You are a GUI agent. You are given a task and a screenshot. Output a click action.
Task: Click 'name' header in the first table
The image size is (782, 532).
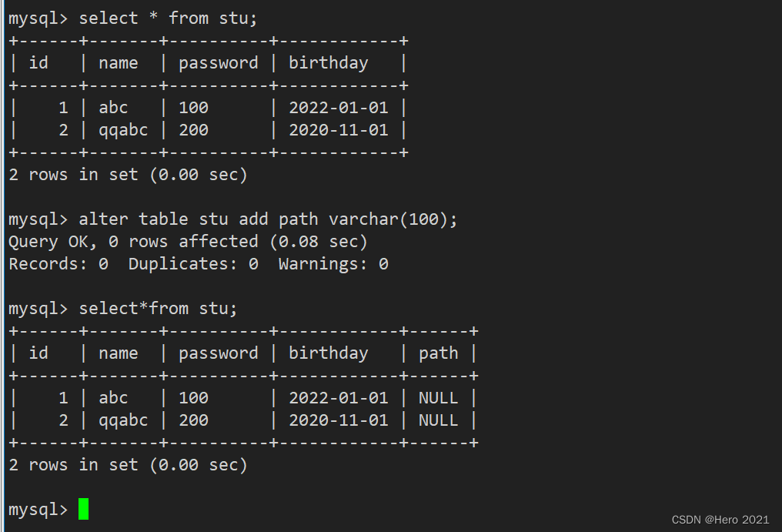[119, 63]
